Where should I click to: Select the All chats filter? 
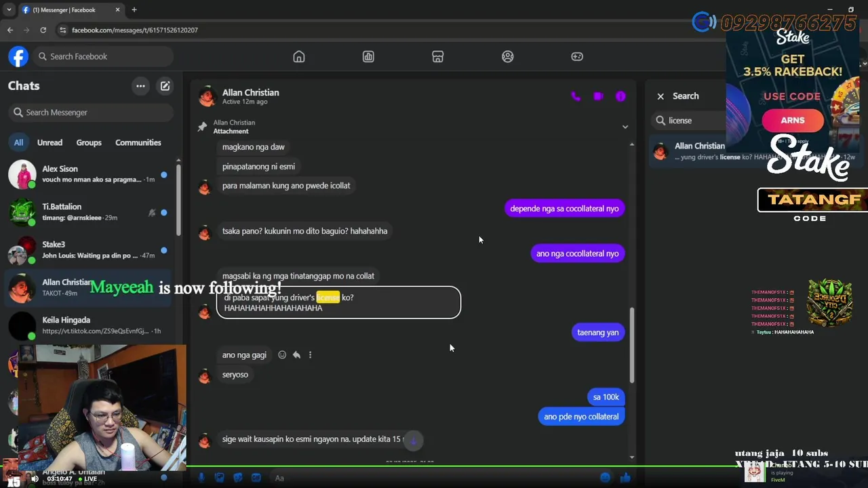click(18, 142)
